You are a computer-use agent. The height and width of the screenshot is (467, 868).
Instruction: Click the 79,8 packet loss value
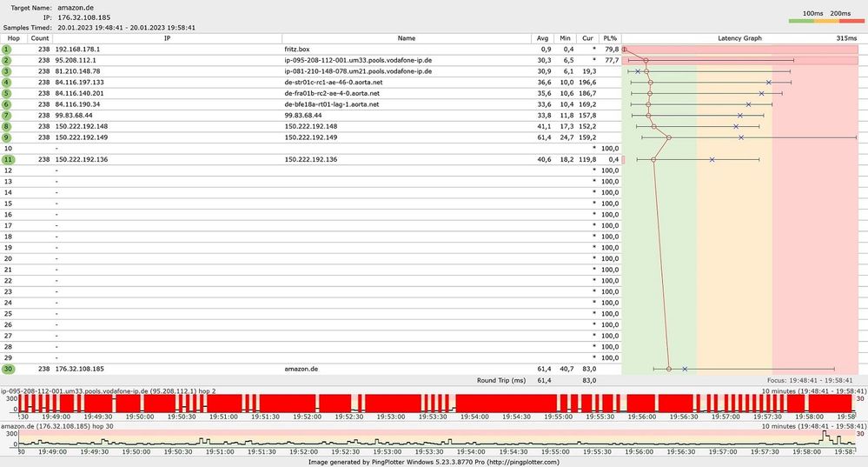612,50
